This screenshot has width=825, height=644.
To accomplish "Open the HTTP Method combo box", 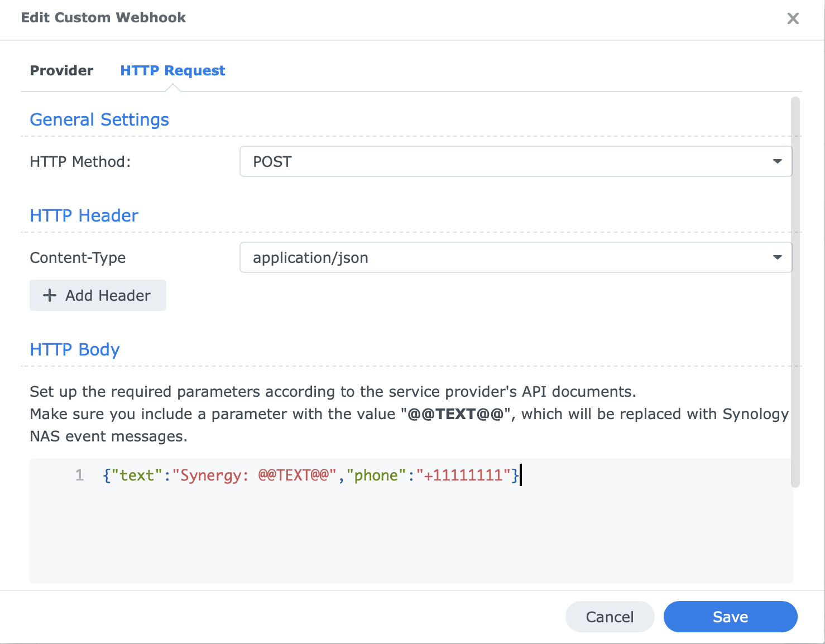I will point(514,161).
